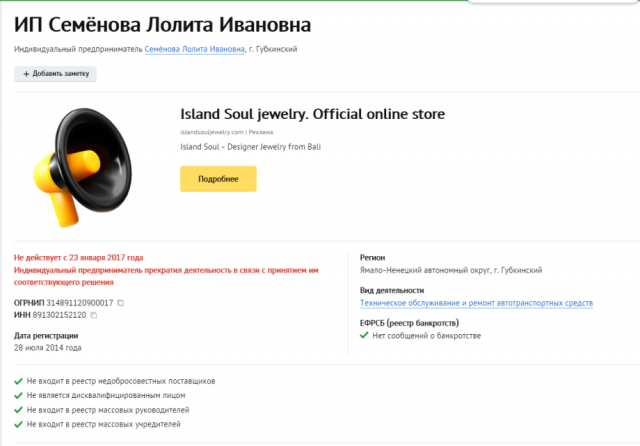Copy the ОГРНИП number using its copy icon

(120, 302)
